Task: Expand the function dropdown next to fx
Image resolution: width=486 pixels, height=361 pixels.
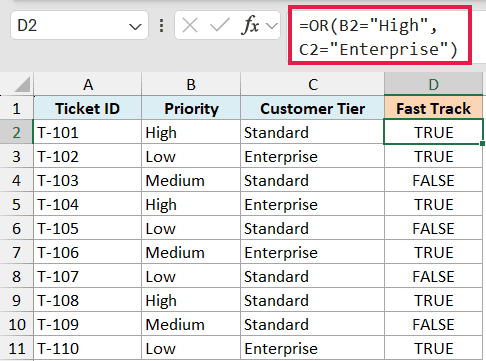Action: click(x=272, y=26)
